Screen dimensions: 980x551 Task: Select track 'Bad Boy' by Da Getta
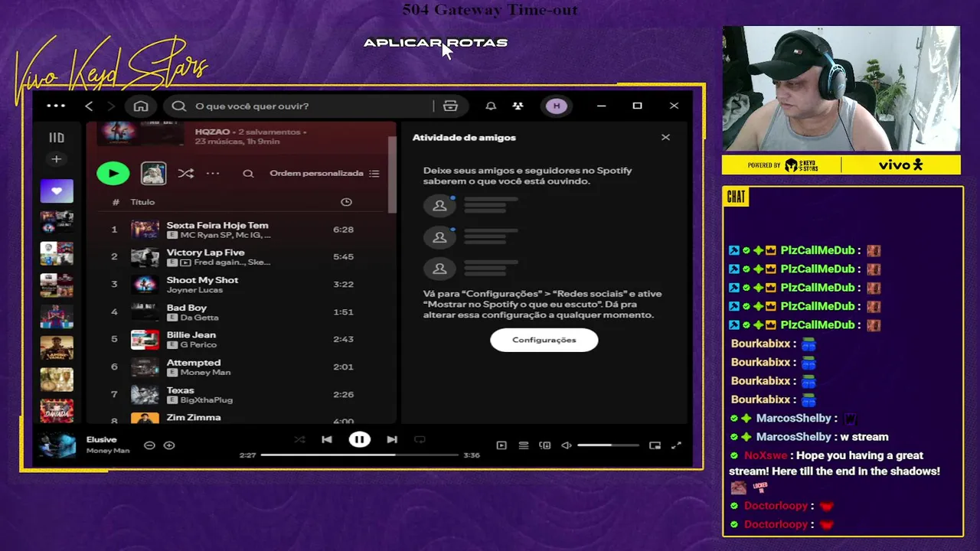click(x=240, y=312)
